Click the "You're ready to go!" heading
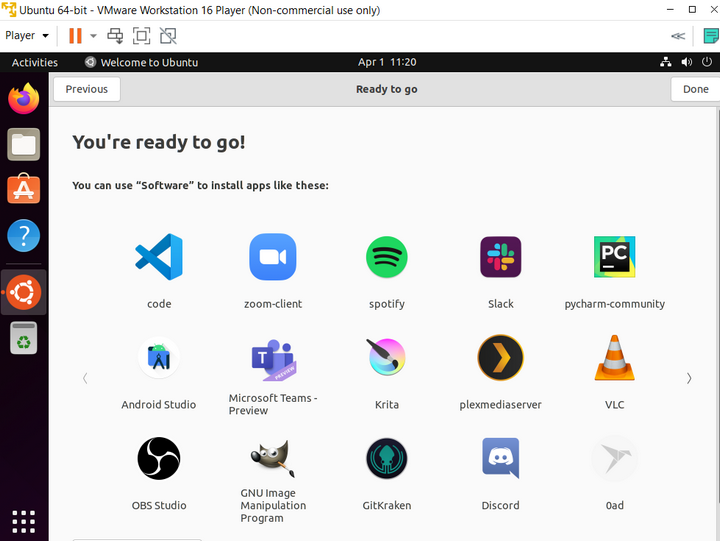The height and width of the screenshot is (541, 720). pos(159,142)
